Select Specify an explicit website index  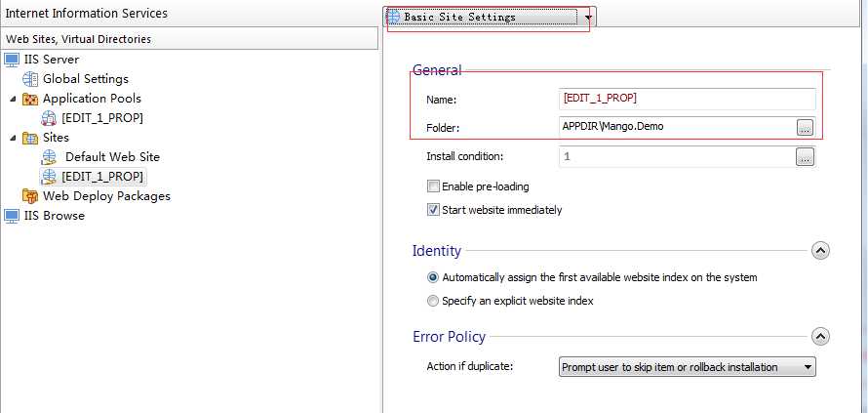pos(433,301)
